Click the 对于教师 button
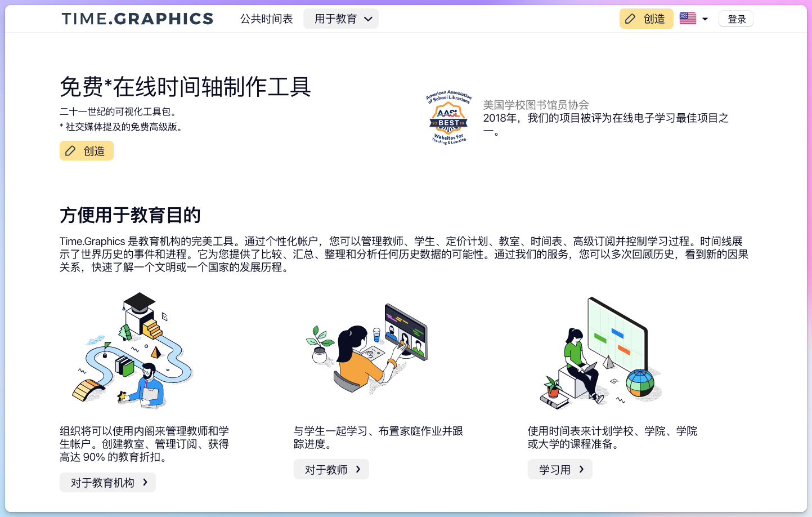812x517 pixels. click(x=331, y=469)
